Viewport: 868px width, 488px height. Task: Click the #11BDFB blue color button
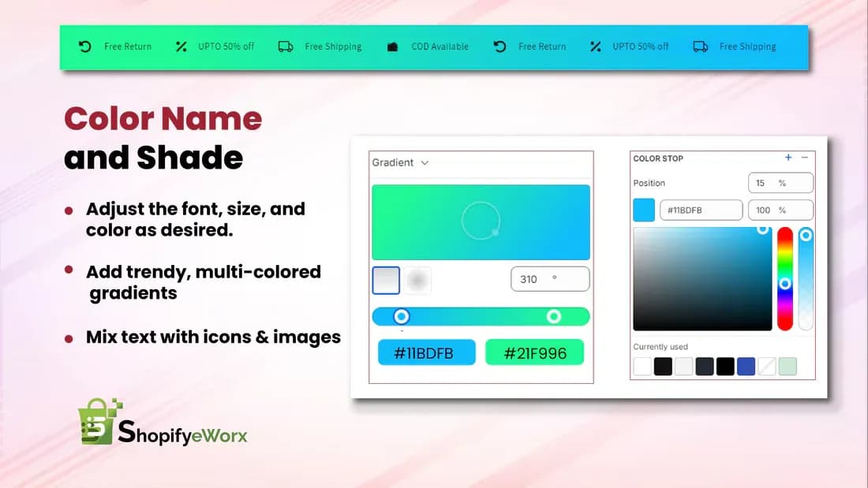pos(426,352)
